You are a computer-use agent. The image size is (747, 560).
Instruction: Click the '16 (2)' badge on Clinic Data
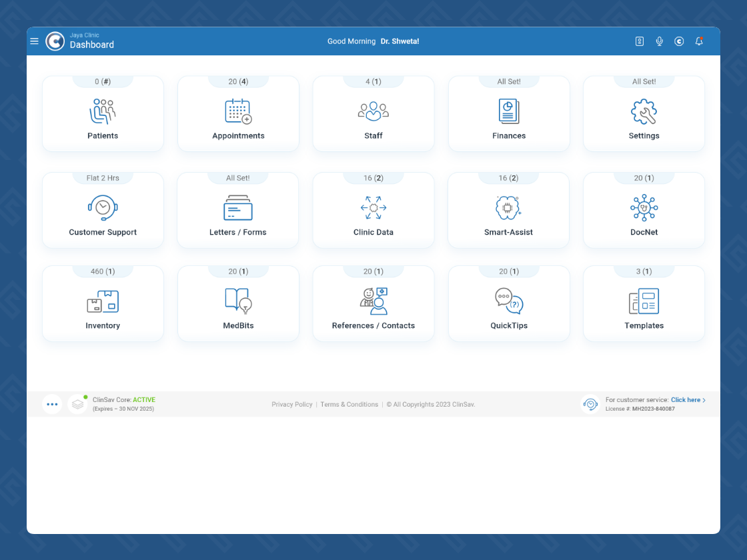373,178
